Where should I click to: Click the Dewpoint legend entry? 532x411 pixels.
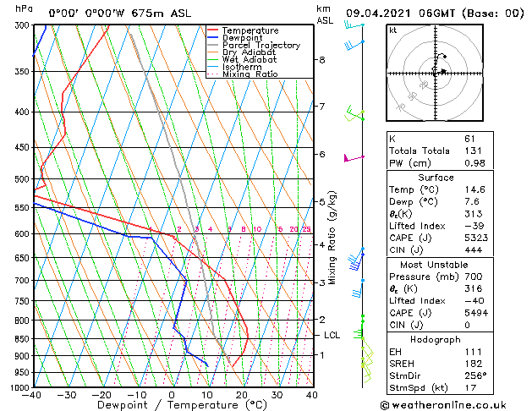[x=242, y=38]
